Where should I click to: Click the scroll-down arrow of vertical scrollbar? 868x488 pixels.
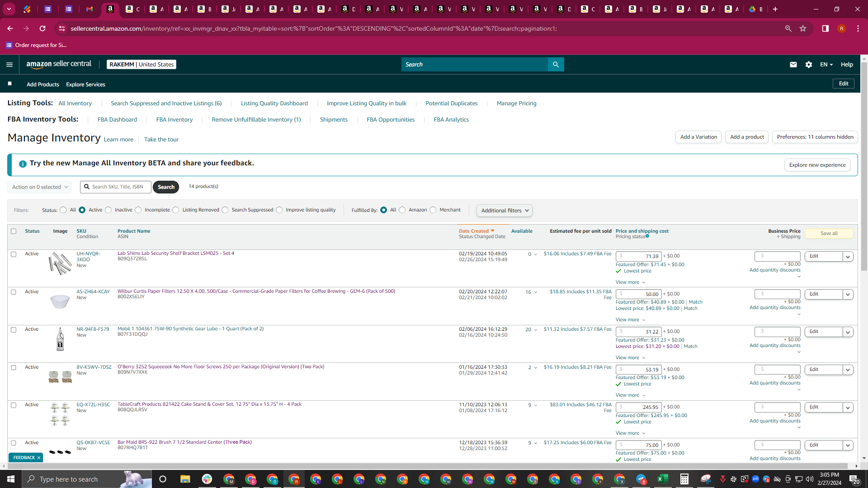[x=864, y=458]
